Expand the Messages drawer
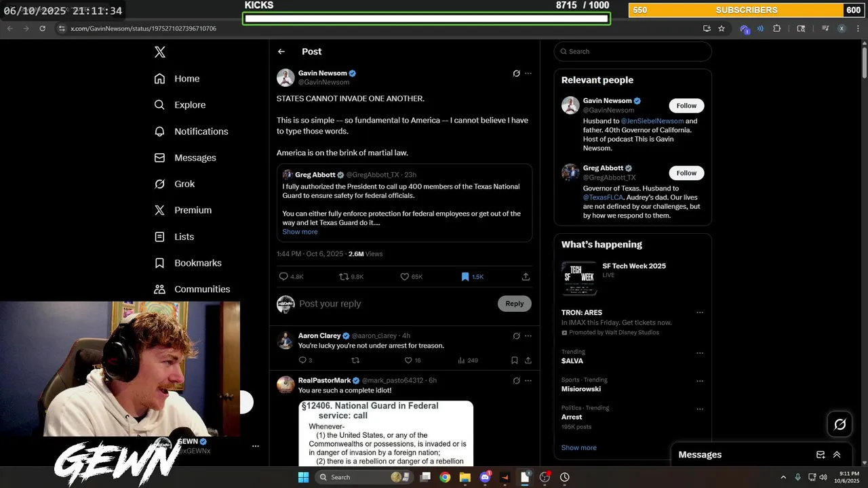 [837, 455]
